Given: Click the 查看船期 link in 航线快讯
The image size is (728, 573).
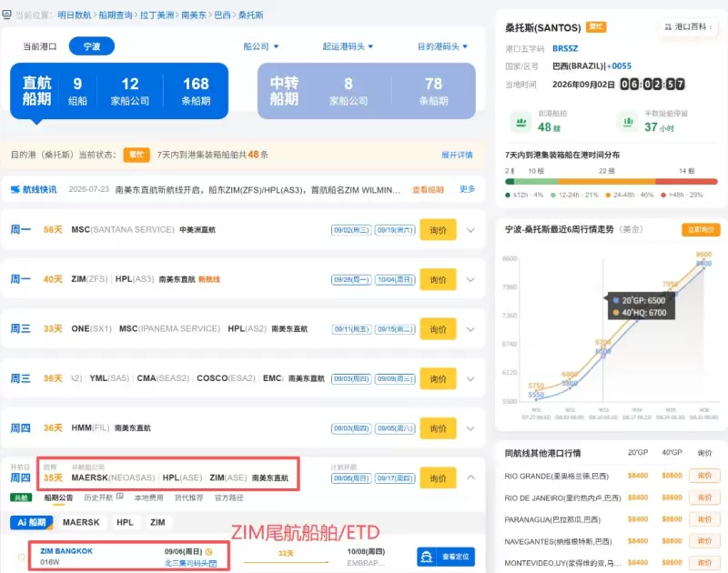Looking at the screenshot, I should click(x=428, y=190).
